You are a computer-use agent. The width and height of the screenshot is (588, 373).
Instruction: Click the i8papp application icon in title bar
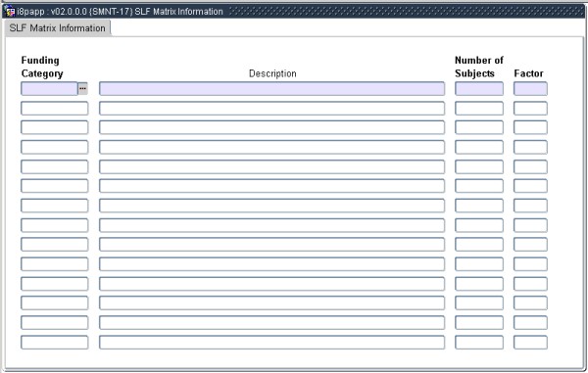10,11
